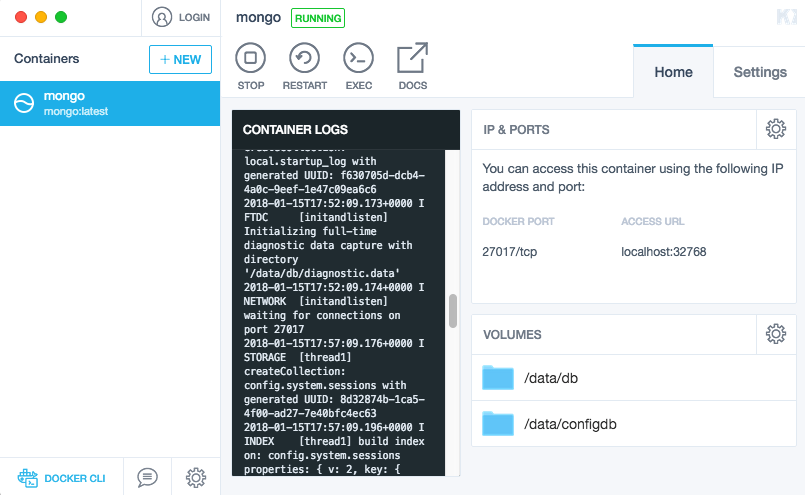This screenshot has height=495, width=805.
Task: Open VOLUMES settings gear
Action: click(776, 334)
